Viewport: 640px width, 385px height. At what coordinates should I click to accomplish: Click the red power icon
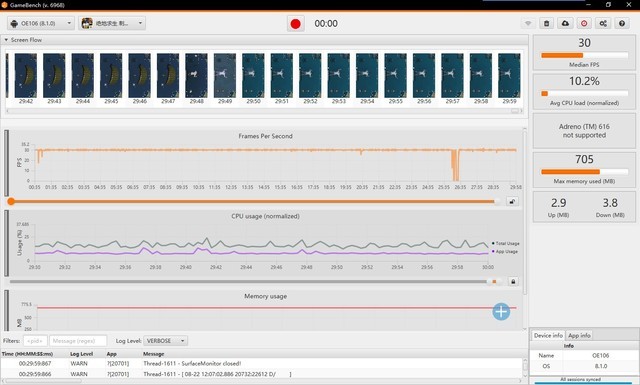[x=584, y=23]
